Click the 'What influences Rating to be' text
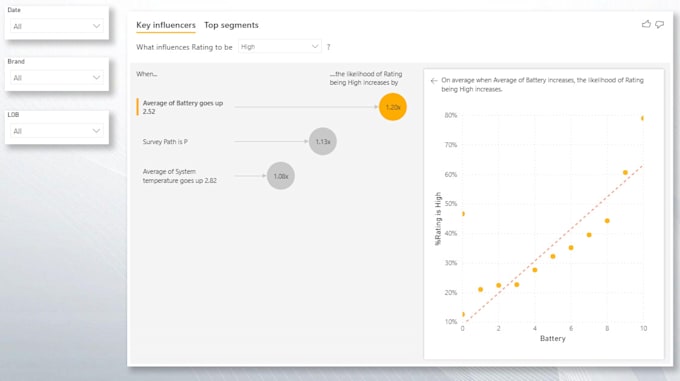This screenshot has width=680, height=381. 184,47
